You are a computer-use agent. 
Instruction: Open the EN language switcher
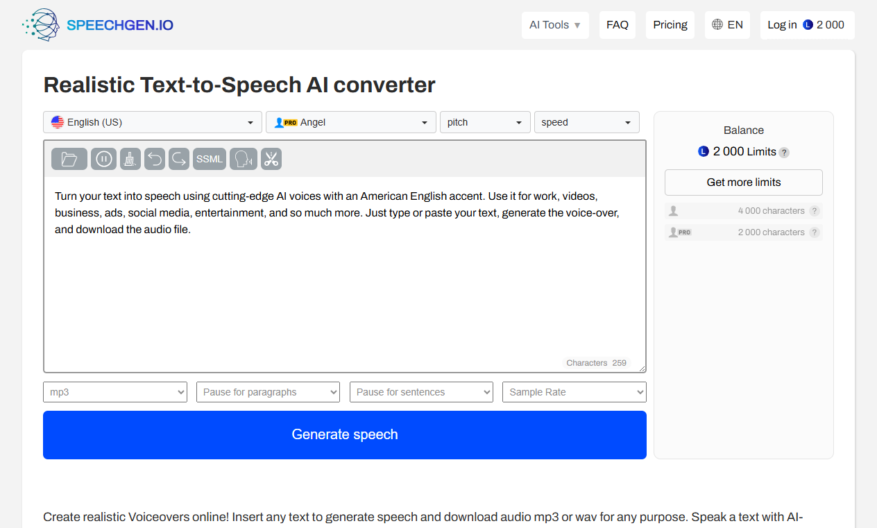pos(727,25)
